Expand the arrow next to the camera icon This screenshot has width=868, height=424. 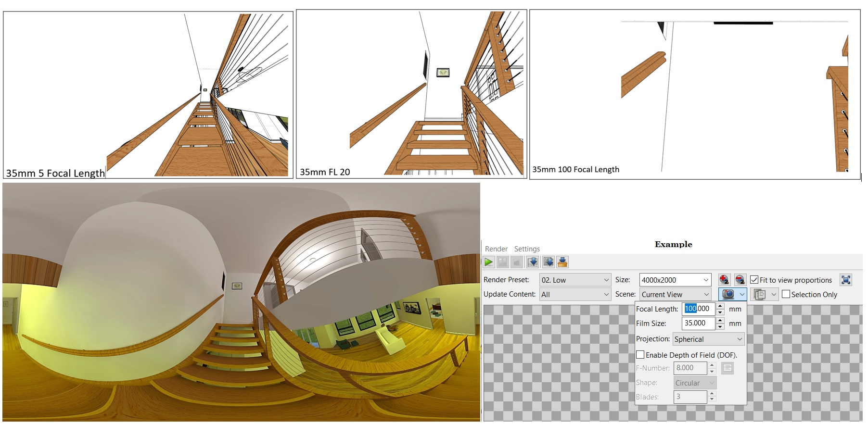(x=741, y=294)
